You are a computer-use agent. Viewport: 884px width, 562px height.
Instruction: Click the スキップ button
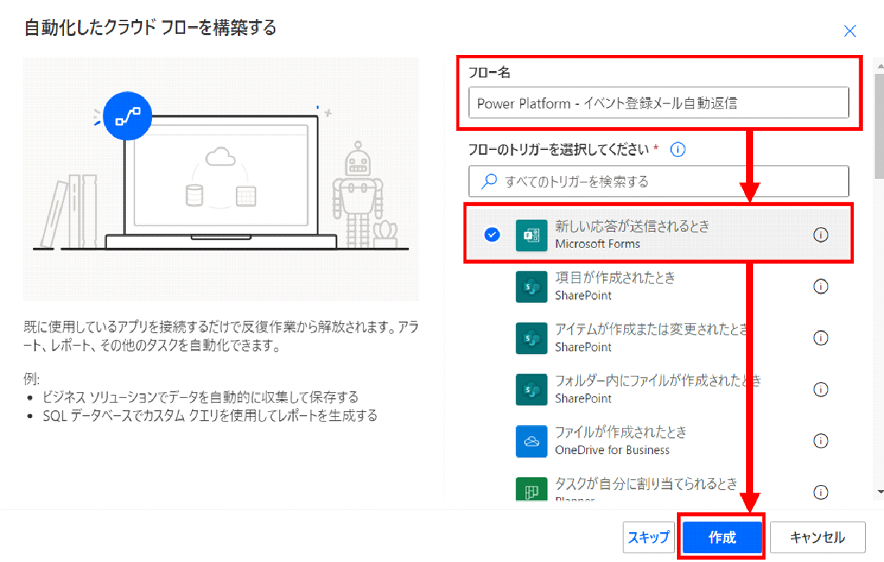tap(649, 537)
